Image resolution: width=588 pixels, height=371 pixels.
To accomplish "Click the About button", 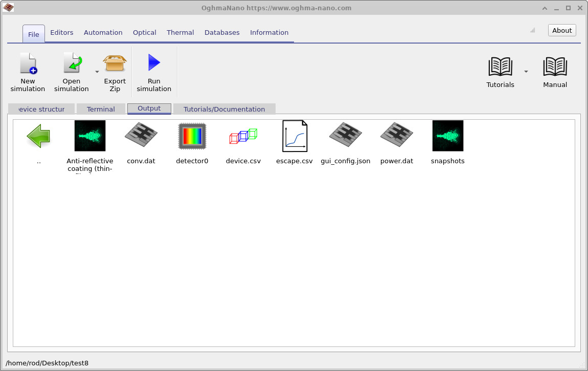I will (x=561, y=30).
